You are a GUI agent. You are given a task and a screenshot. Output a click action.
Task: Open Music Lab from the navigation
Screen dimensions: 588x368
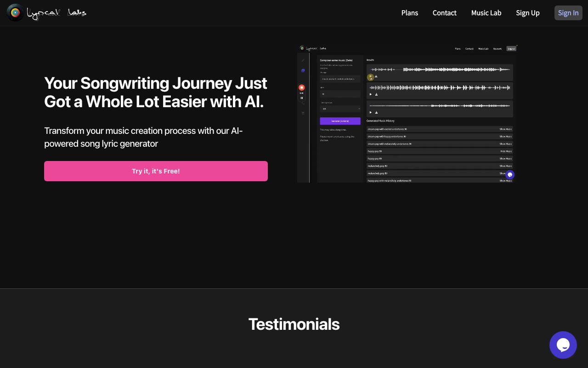pyautogui.click(x=486, y=13)
